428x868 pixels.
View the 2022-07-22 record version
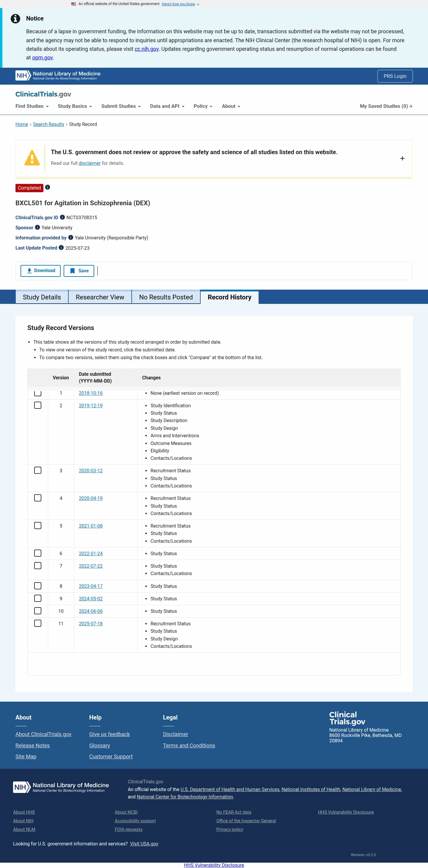91,566
